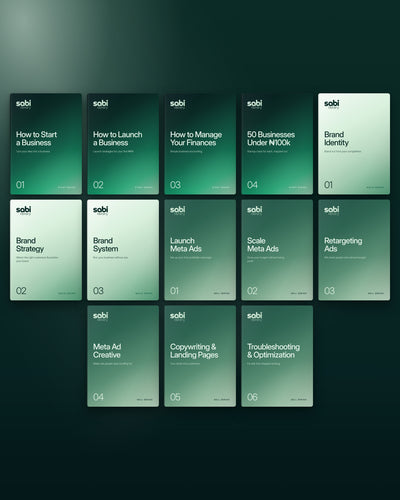The image size is (400, 500).
Task: Click the sobi logo on Brand Identity card
Action: [332, 104]
